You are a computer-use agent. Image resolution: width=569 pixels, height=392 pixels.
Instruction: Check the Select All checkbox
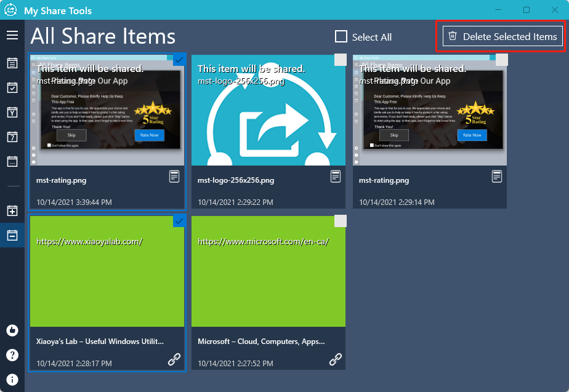point(341,37)
